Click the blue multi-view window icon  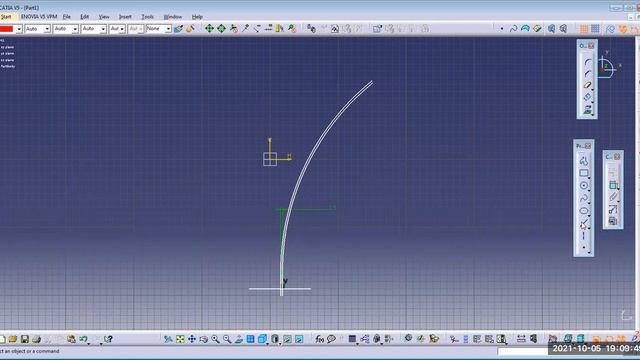click(x=251, y=339)
